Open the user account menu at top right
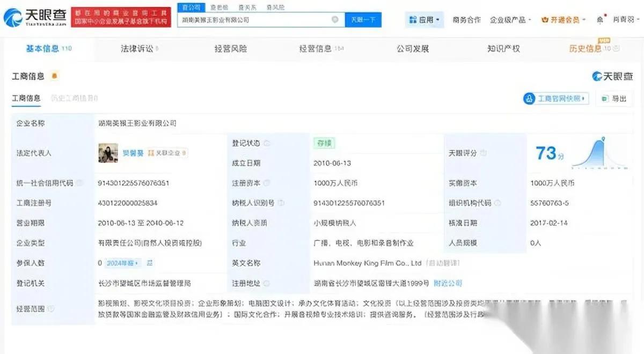This screenshot has height=354, width=644. point(626,20)
